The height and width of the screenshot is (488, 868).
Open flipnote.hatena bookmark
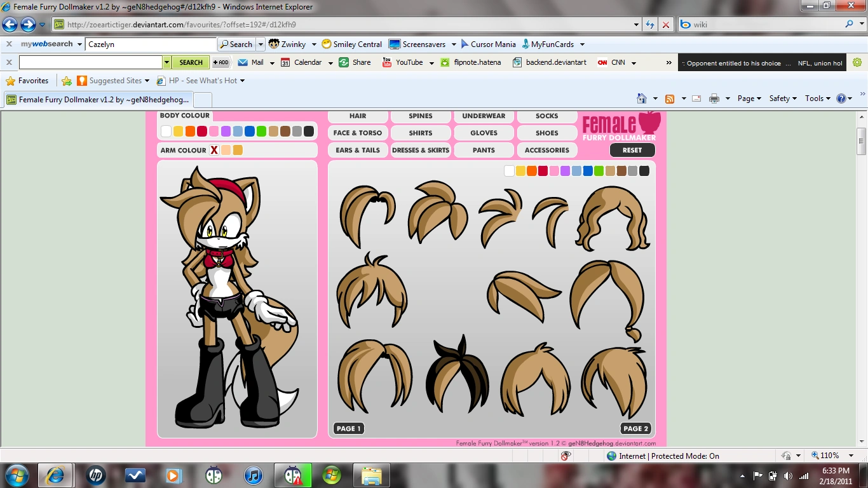tap(470, 62)
